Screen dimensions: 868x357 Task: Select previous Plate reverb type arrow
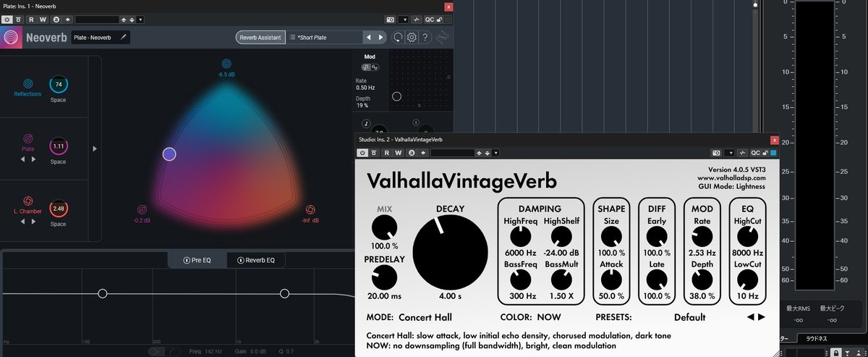pos(22,159)
